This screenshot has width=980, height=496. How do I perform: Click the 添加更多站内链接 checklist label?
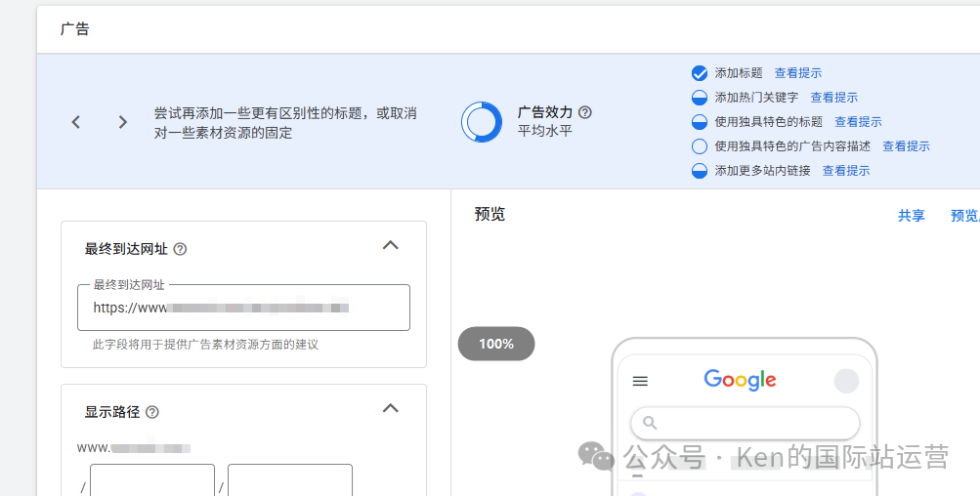pos(762,171)
